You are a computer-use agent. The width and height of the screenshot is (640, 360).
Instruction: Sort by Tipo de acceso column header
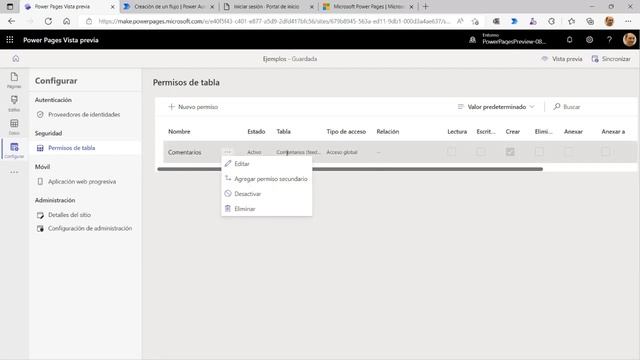(x=346, y=131)
